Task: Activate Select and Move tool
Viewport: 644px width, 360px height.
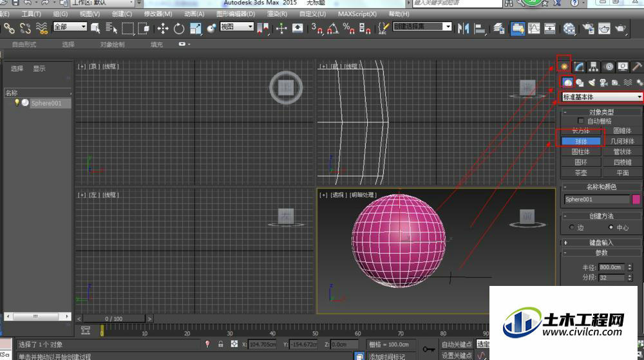Action: [163, 28]
